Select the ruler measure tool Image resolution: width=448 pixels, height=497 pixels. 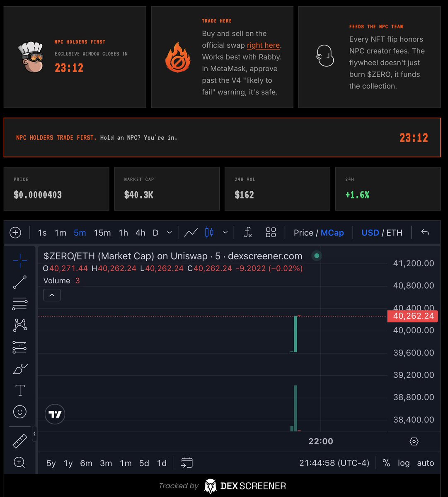coord(19,441)
